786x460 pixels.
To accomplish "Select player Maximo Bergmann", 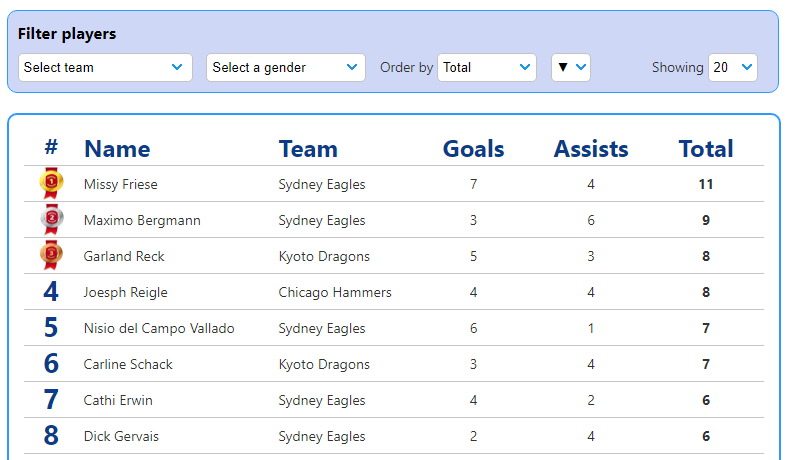I will [x=142, y=220].
